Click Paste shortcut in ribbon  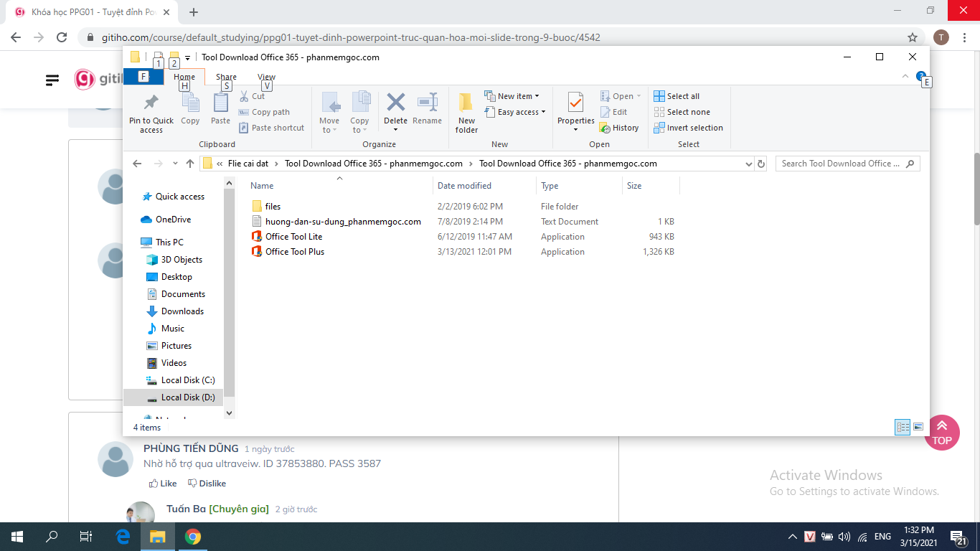(x=271, y=128)
